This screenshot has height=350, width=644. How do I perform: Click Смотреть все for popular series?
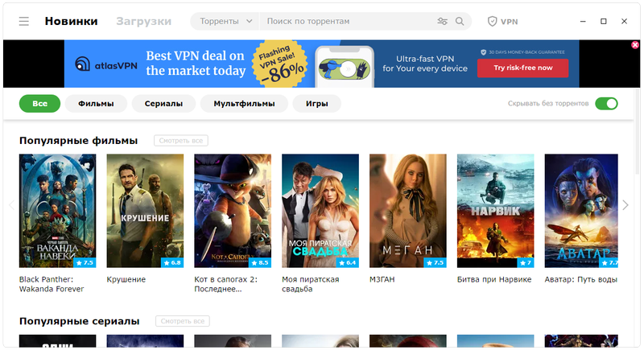coord(183,321)
